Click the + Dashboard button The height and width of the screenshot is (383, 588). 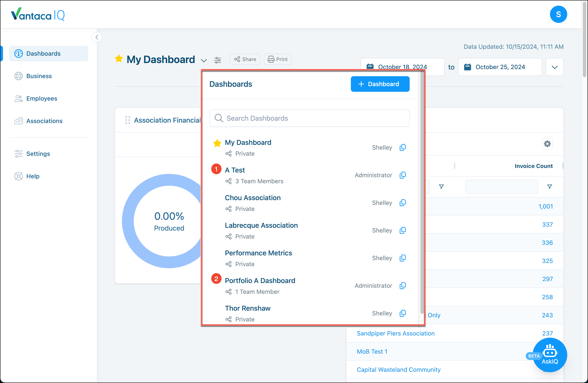click(x=380, y=84)
